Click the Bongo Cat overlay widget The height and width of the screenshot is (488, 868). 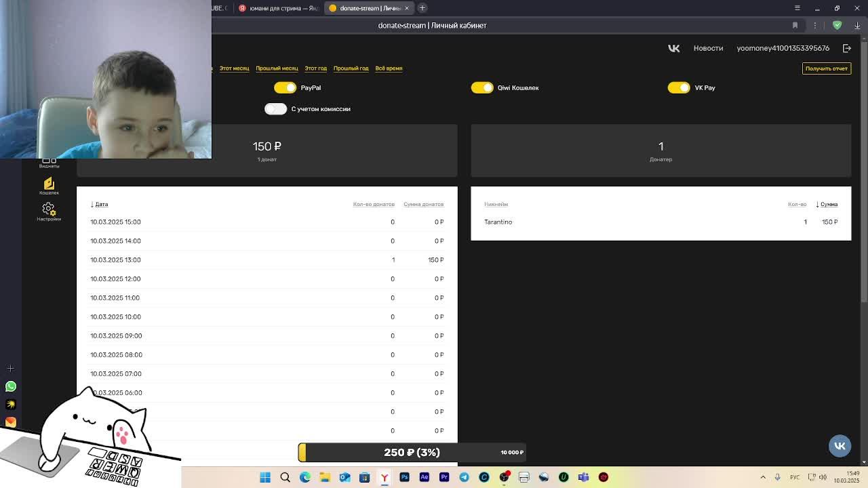click(91, 437)
